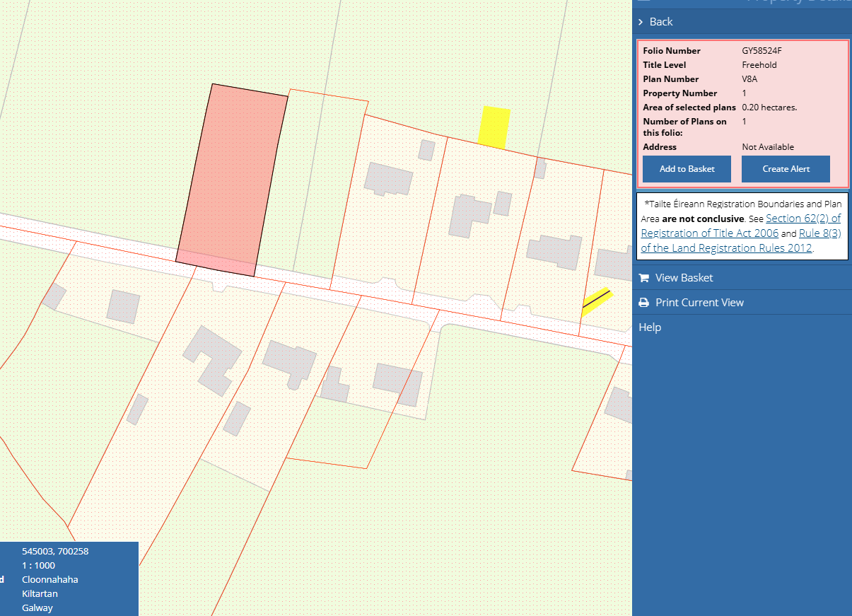
Task: Click the map scale 1 : 1000
Action: [x=38, y=565]
